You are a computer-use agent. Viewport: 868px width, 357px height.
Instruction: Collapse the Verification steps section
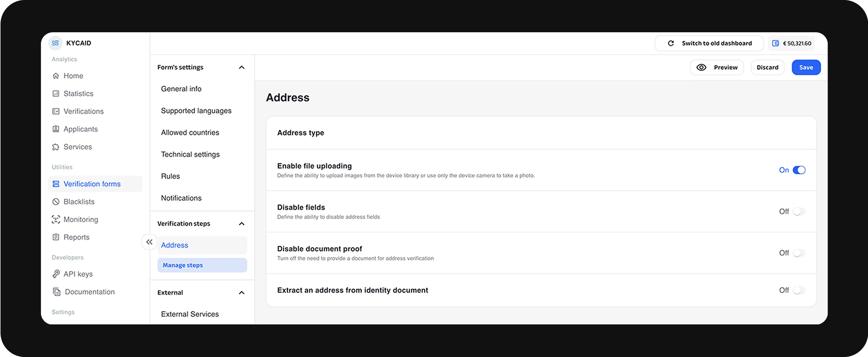coord(241,224)
